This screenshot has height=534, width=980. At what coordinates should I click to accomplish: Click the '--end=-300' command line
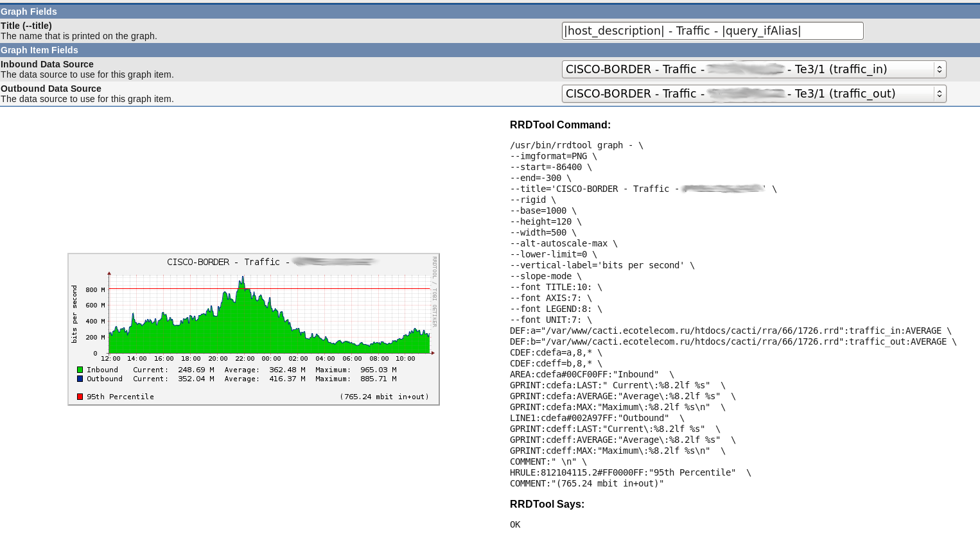pos(541,178)
